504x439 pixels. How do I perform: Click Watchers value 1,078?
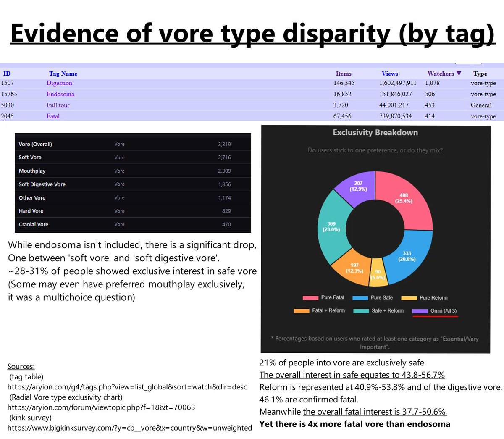pyautogui.click(x=432, y=83)
